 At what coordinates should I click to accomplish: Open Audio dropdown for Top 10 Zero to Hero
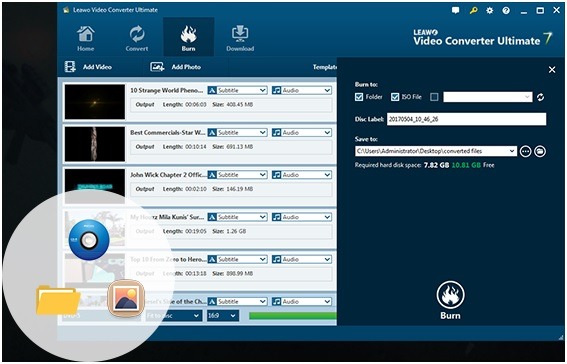point(302,260)
